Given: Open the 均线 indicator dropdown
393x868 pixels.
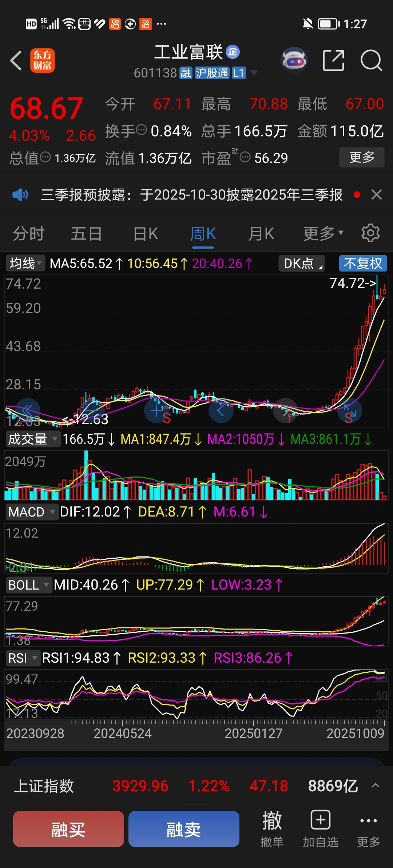Looking at the screenshot, I should 25,263.
